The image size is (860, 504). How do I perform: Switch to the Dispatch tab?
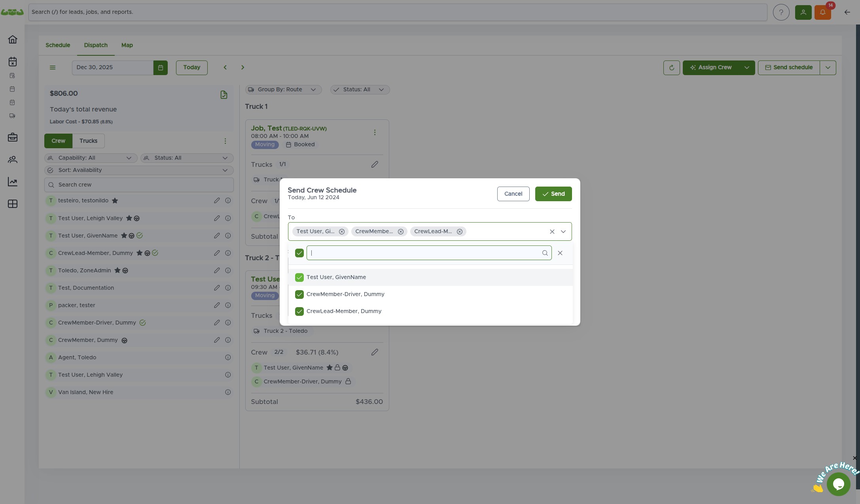coord(96,45)
